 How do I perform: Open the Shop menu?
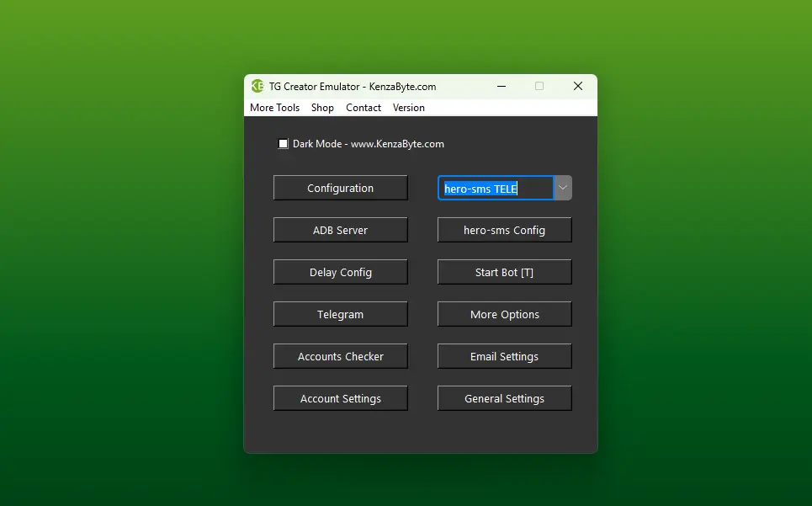pyautogui.click(x=322, y=108)
